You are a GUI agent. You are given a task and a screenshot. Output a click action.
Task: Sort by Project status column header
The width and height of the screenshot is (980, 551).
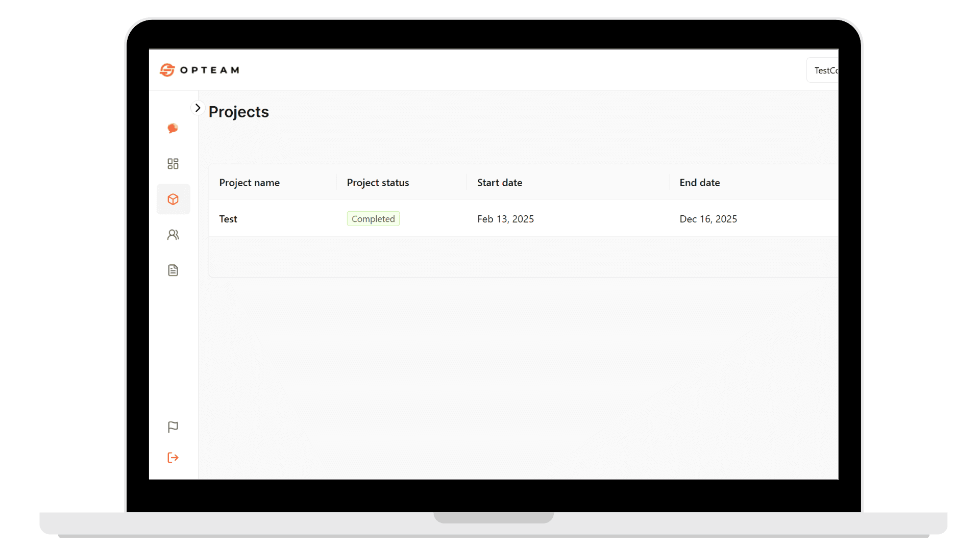[x=378, y=183]
